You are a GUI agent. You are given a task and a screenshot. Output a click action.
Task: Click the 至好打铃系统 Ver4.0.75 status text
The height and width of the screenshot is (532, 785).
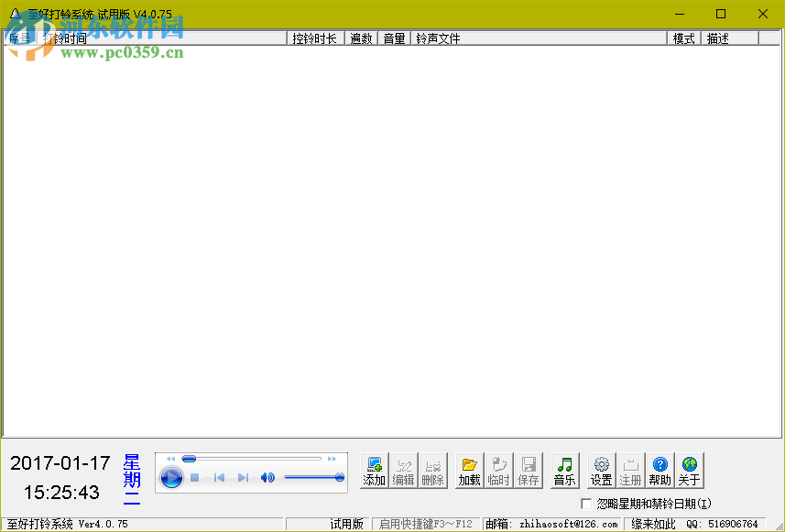(x=68, y=524)
